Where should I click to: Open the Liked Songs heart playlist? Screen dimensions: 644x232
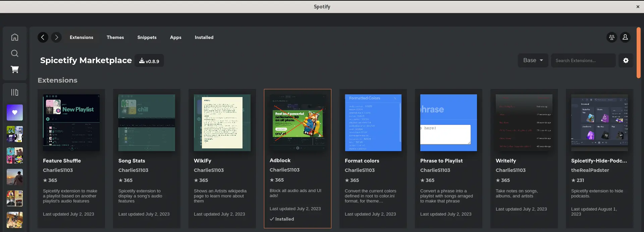point(15,112)
